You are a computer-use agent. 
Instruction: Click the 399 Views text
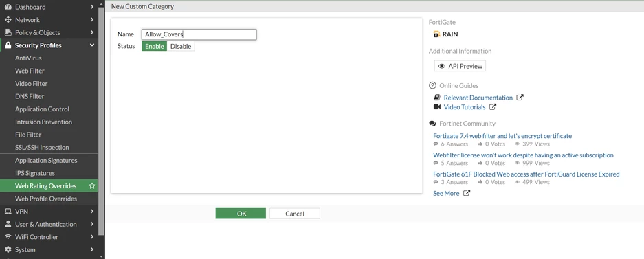(536, 144)
